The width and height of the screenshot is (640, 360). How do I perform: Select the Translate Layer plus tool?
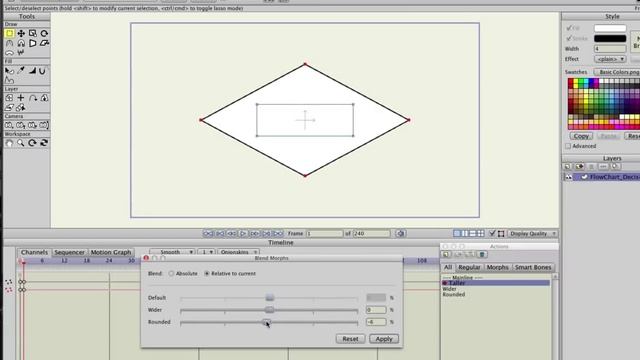pos(21,98)
